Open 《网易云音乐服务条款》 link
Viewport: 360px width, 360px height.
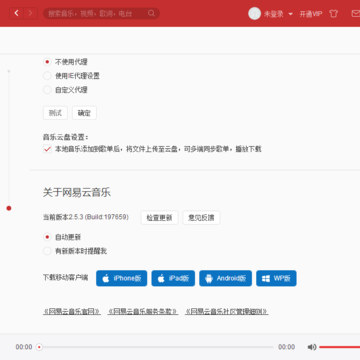click(x=143, y=312)
